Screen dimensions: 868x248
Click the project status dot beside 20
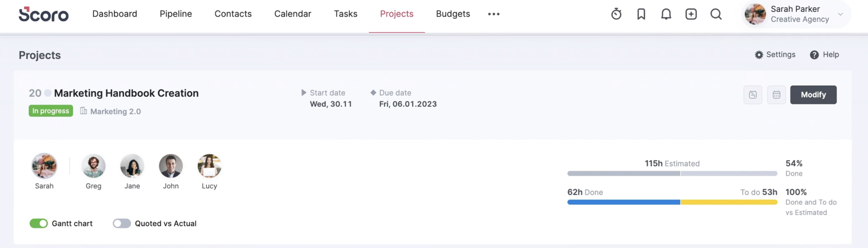(48, 93)
